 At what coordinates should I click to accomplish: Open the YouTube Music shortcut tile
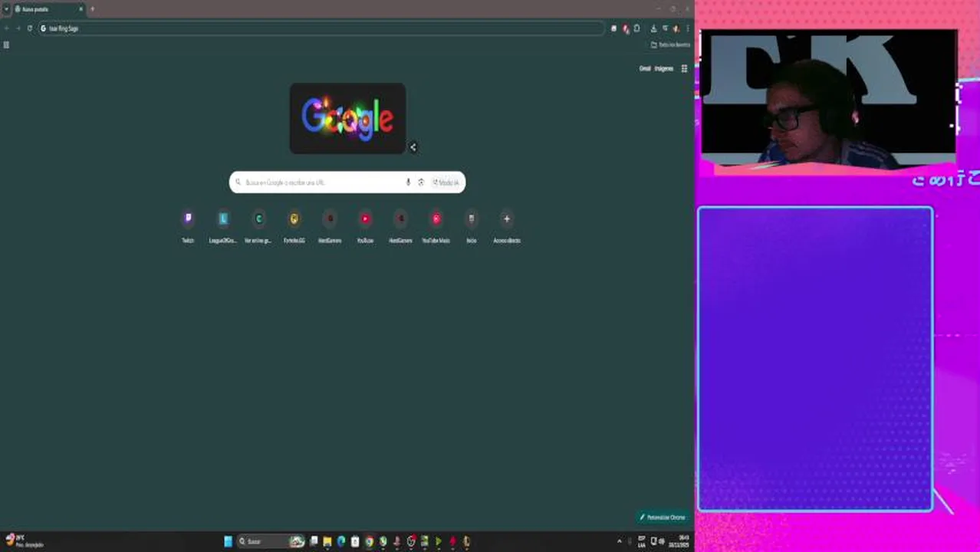[436, 226]
